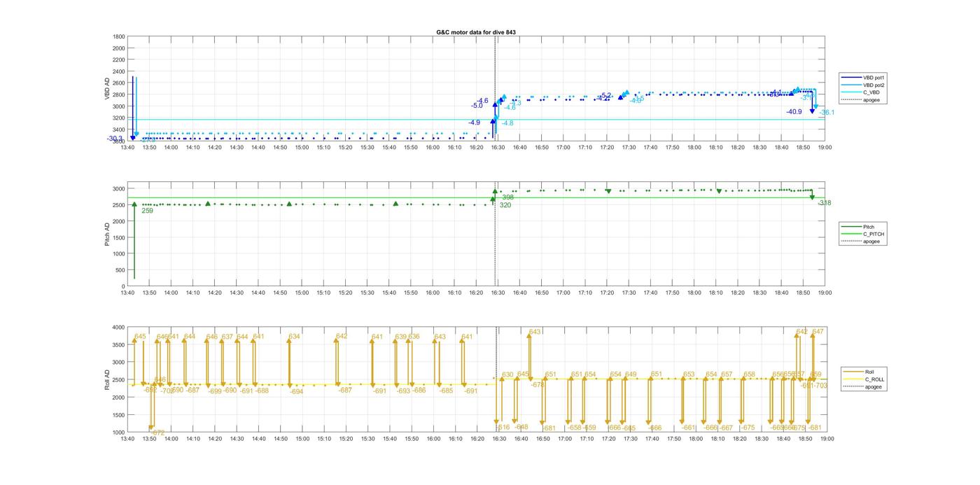Click the "-685" roll data label
980x485 pixels.
pos(446,391)
